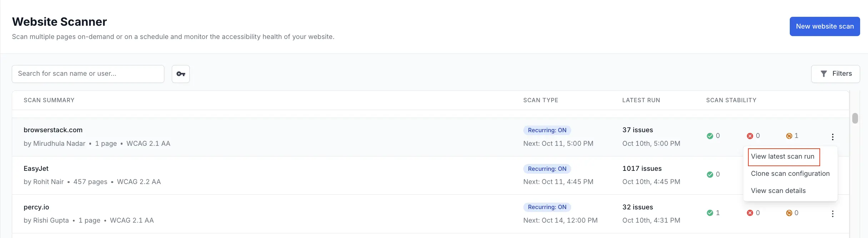The height and width of the screenshot is (238, 868).
Task: Click Recurring: ON badge for percy.io
Action: (x=547, y=207)
